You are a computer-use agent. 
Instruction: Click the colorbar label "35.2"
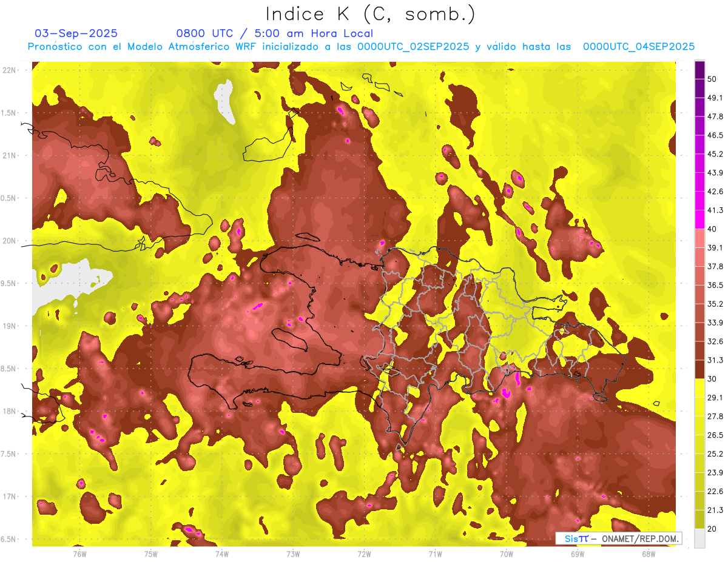(715, 304)
